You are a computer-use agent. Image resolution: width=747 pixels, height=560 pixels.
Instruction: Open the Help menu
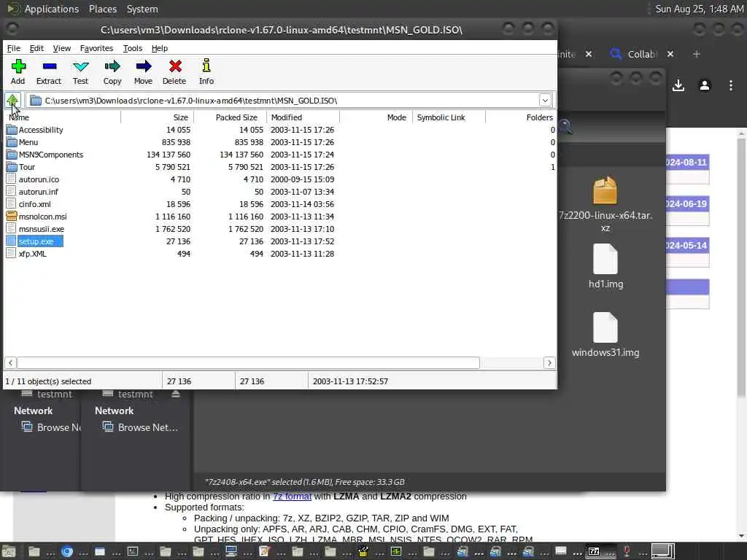[160, 48]
